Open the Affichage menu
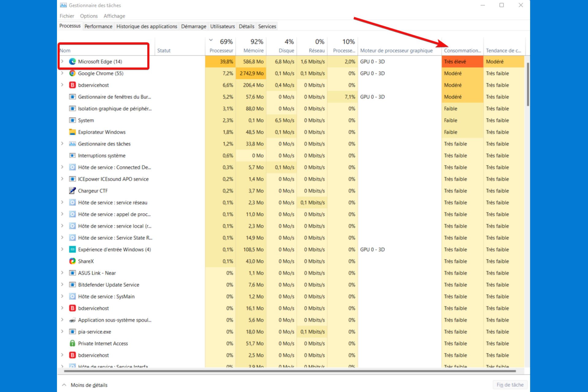The width and height of the screenshot is (588, 392). pyautogui.click(x=114, y=16)
